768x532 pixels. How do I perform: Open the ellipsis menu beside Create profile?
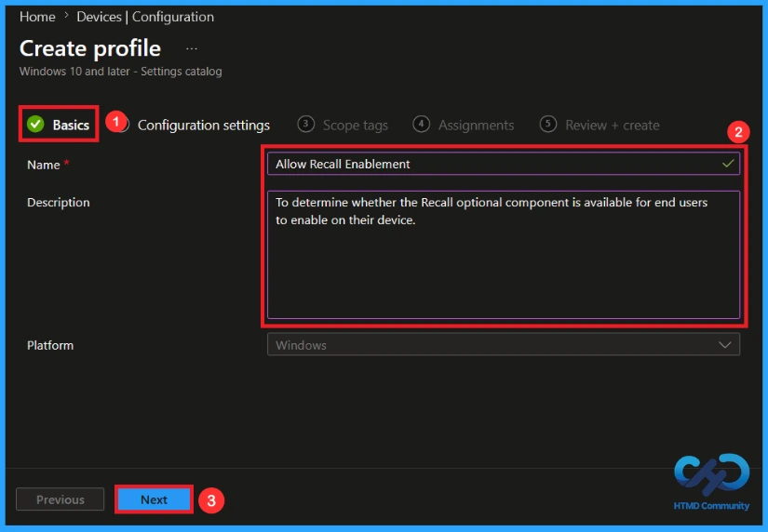(x=192, y=48)
